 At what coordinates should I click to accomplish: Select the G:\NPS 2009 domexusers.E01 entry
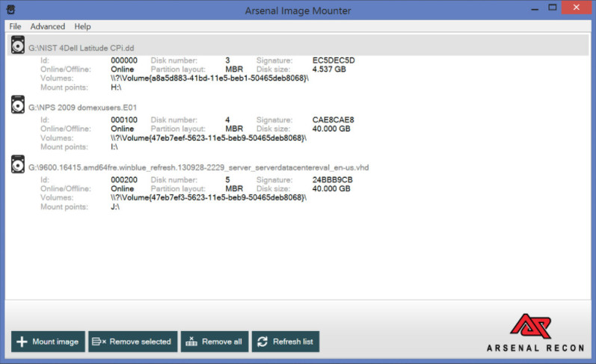82,108
